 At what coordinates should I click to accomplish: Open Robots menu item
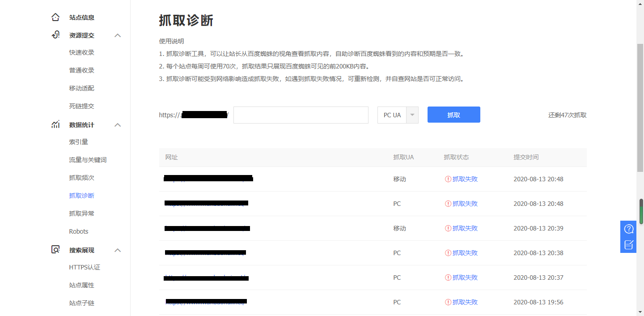pos(79,231)
